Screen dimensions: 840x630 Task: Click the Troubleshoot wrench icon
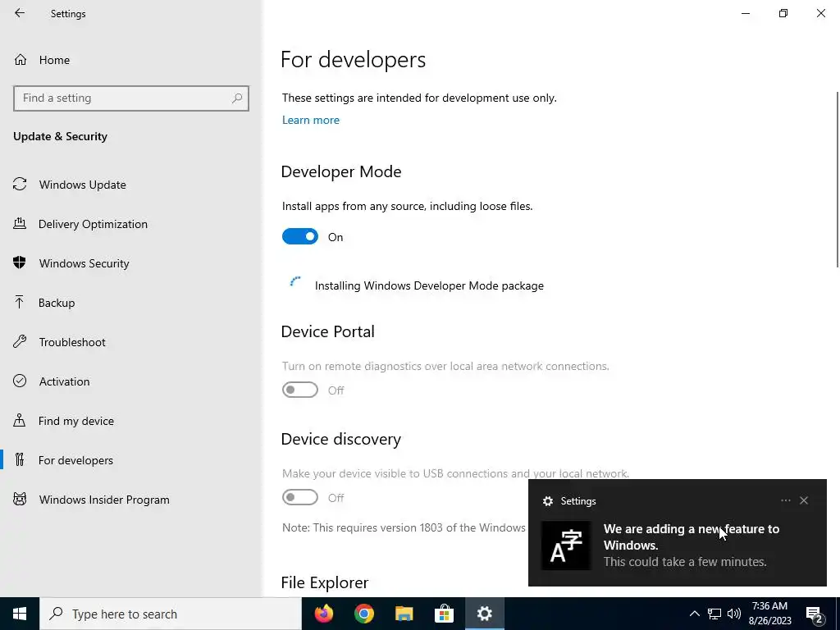pyautogui.click(x=20, y=341)
